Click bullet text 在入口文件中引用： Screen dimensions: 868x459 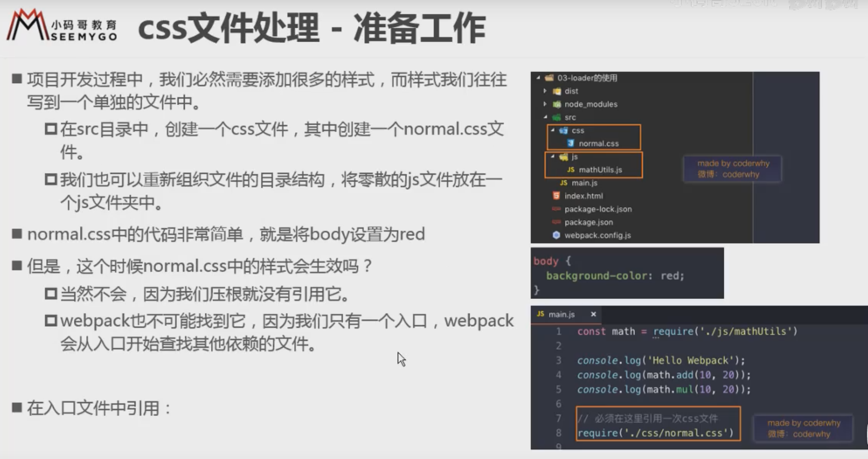coord(99,408)
